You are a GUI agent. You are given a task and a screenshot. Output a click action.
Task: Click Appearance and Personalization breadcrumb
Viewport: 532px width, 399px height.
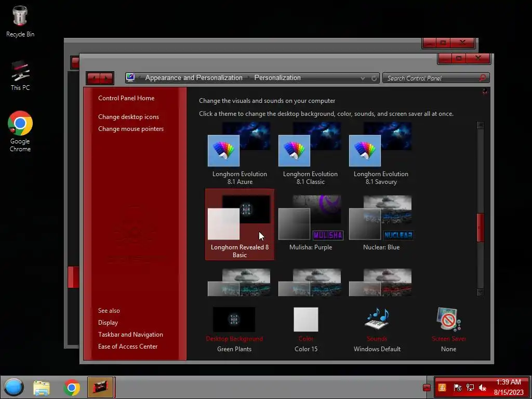click(x=194, y=78)
